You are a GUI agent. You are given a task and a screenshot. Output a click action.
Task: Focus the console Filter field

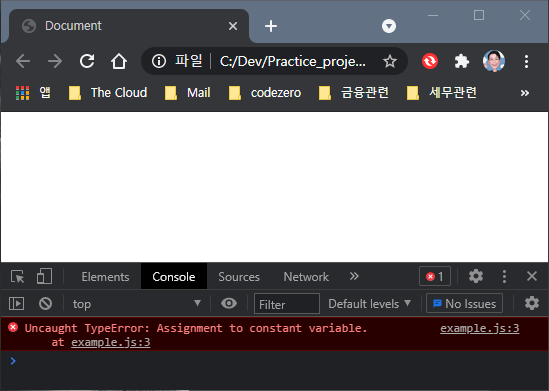pyautogui.click(x=287, y=303)
